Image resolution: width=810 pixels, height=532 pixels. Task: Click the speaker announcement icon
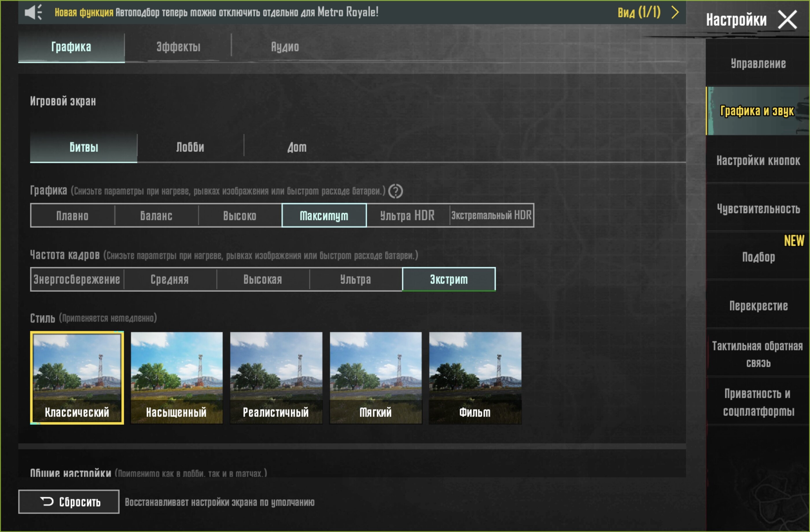(33, 12)
